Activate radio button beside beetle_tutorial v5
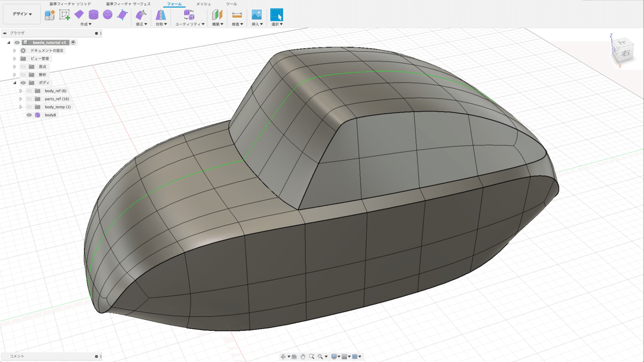This screenshot has height=362, width=644. click(x=73, y=42)
